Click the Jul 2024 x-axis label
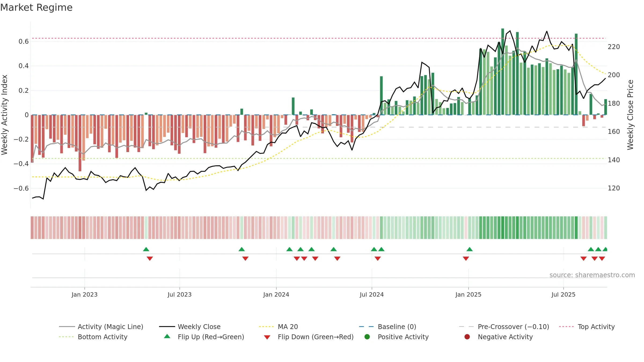644x362 pixels. pyautogui.click(x=372, y=294)
